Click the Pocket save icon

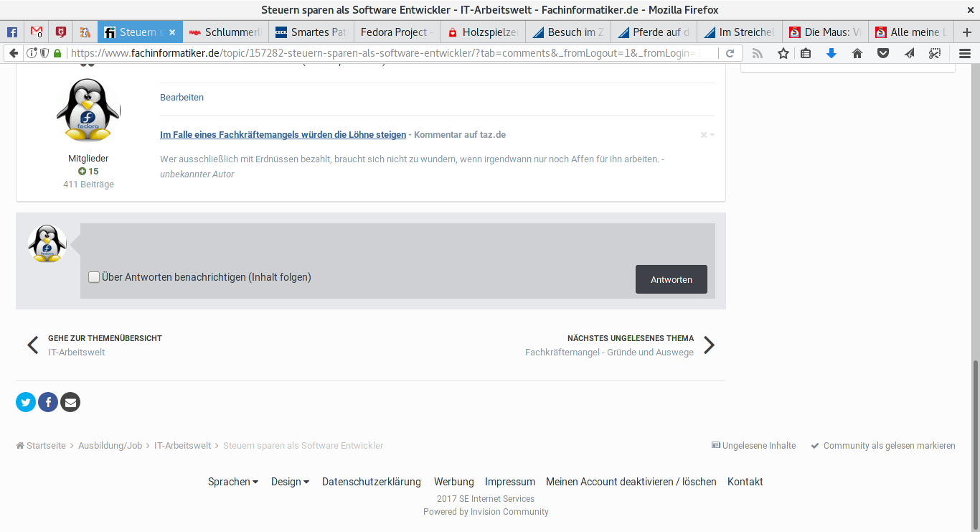click(x=883, y=53)
